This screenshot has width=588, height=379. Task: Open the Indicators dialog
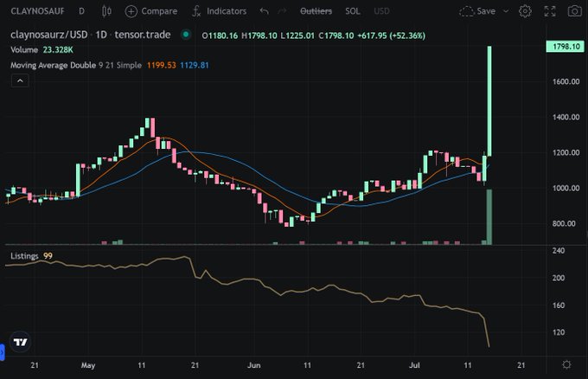[220, 11]
